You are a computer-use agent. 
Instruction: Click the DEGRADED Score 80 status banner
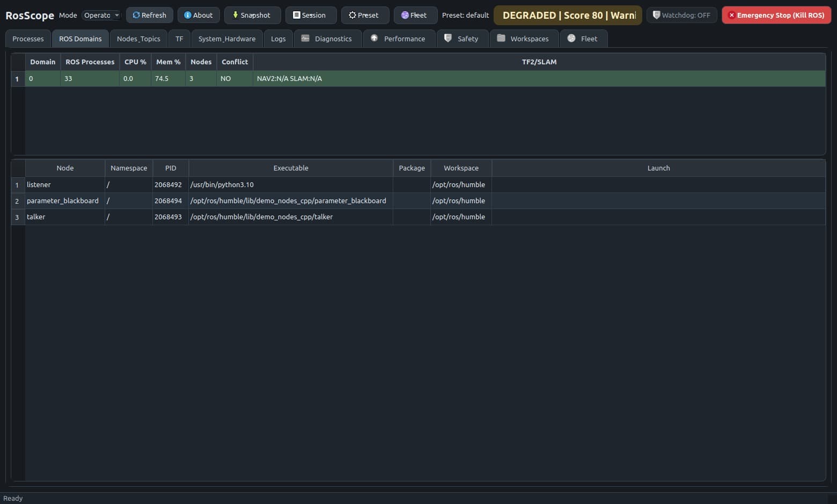(x=568, y=15)
